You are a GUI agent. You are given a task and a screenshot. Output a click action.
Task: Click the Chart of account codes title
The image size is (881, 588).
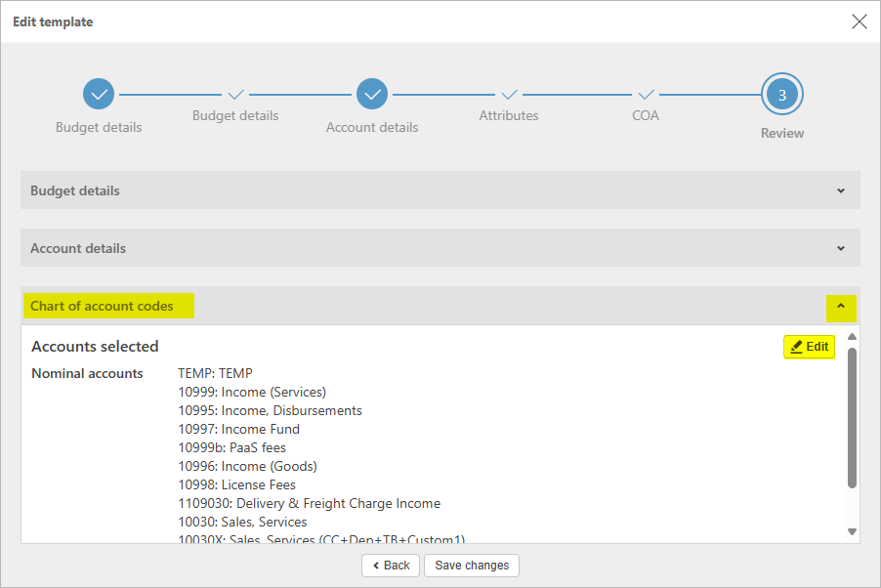pyautogui.click(x=103, y=307)
